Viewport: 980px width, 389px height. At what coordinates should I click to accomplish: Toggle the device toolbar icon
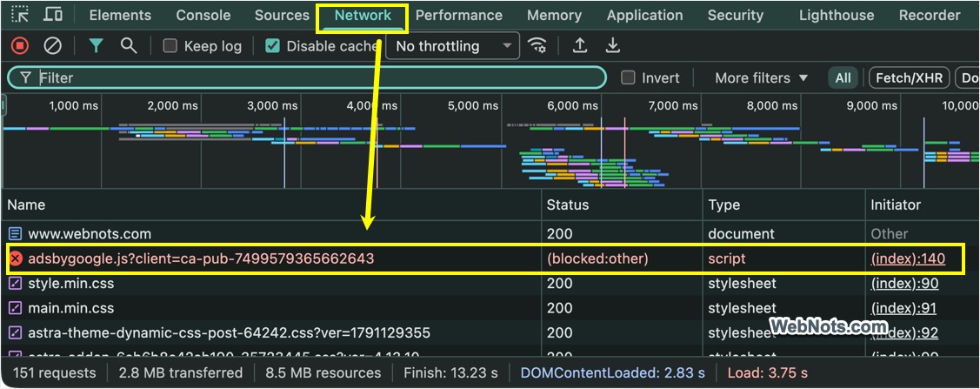[x=53, y=15]
